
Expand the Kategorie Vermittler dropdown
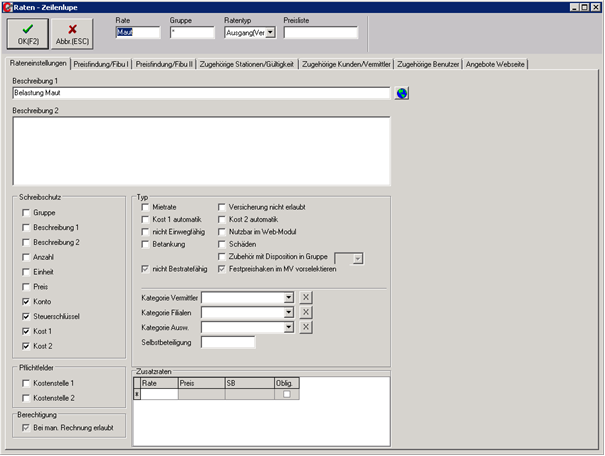(x=288, y=297)
